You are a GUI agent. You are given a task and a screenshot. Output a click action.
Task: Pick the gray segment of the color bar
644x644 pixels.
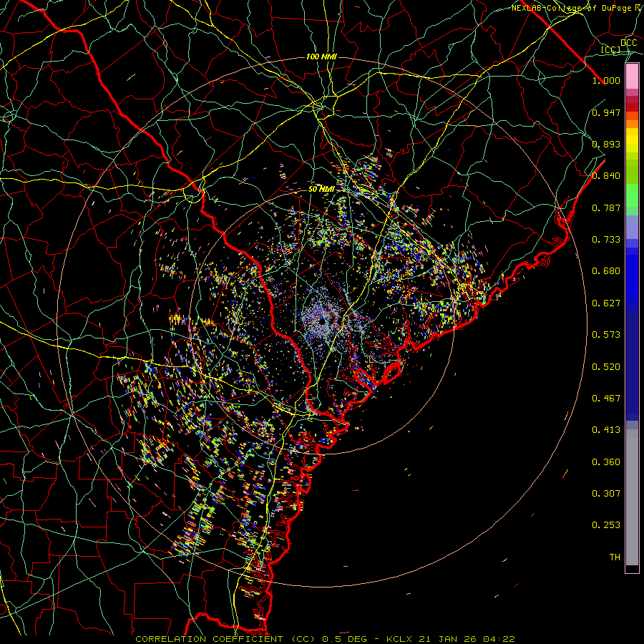pos(632,497)
